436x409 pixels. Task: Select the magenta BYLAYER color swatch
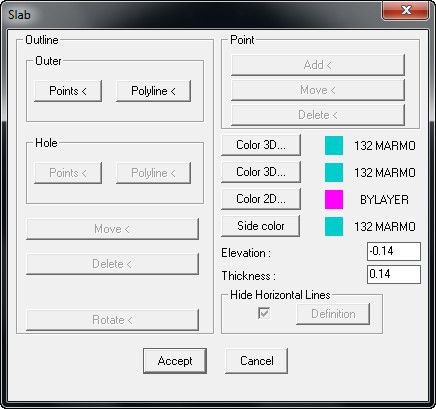tap(334, 200)
